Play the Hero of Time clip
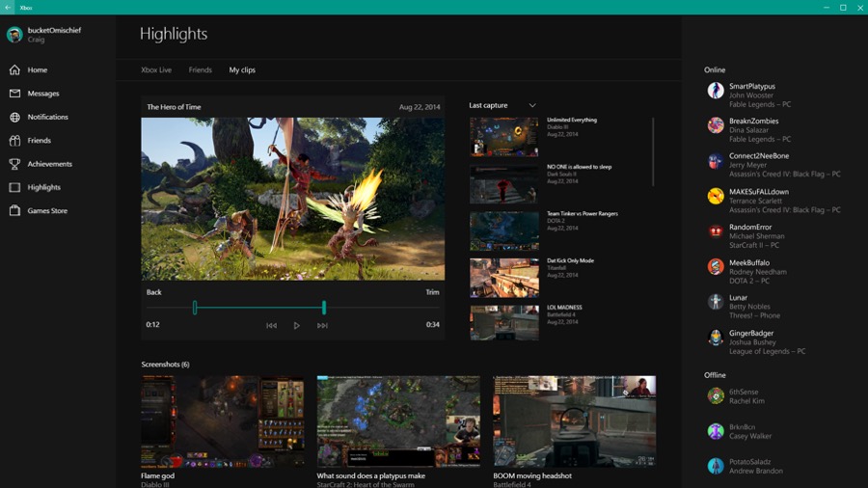The height and width of the screenshot is (488, 868). point(297,325)
